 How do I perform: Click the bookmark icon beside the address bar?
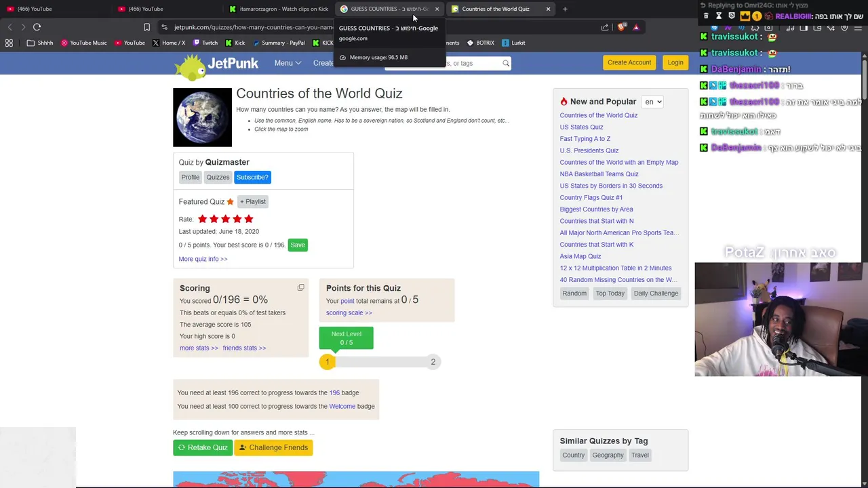tap(146, 27)
